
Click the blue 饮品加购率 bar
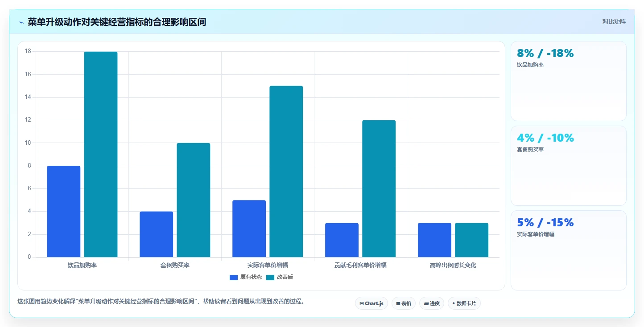(x=64, y=212)
